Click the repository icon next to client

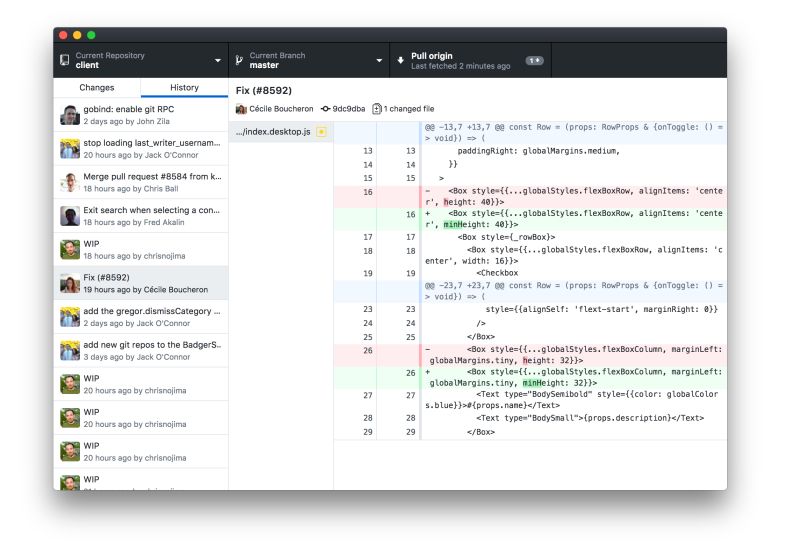[x=65, y=60]
